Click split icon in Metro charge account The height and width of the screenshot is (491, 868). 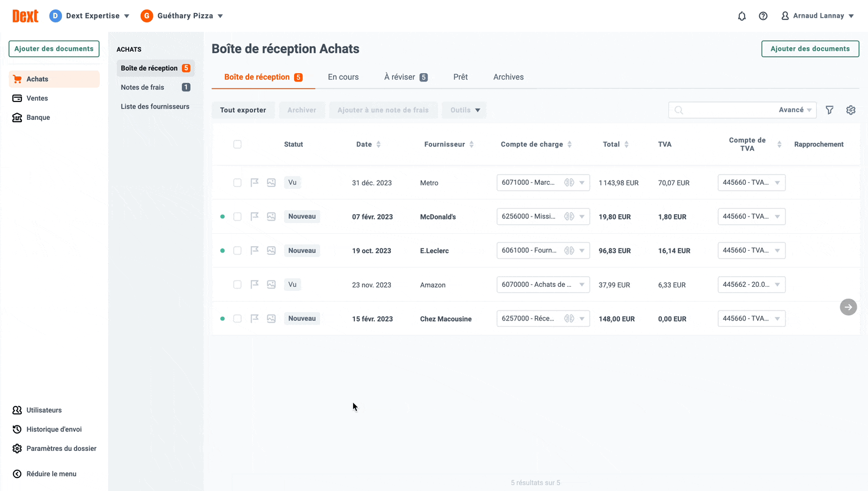click(x=569, y=183)
